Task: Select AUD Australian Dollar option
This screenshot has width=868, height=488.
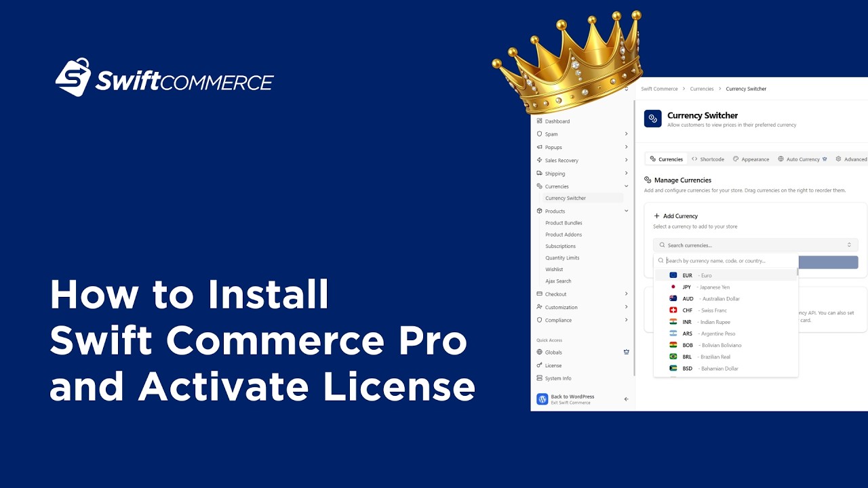Action: coord(726,299)
